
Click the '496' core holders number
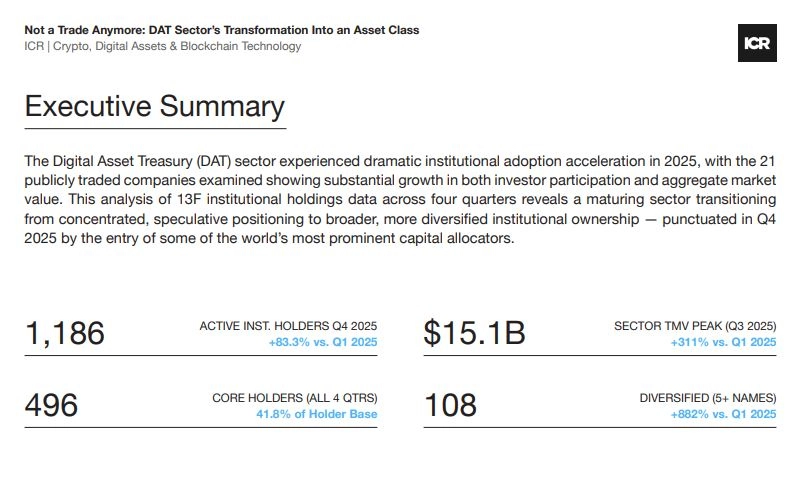click(51, 405)
